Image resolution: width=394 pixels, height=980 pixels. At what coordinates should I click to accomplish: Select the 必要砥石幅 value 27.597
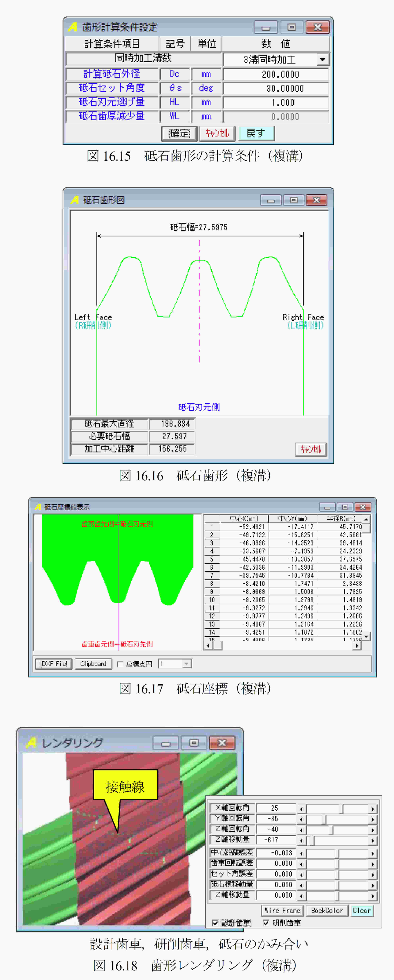tap(172, 436)
